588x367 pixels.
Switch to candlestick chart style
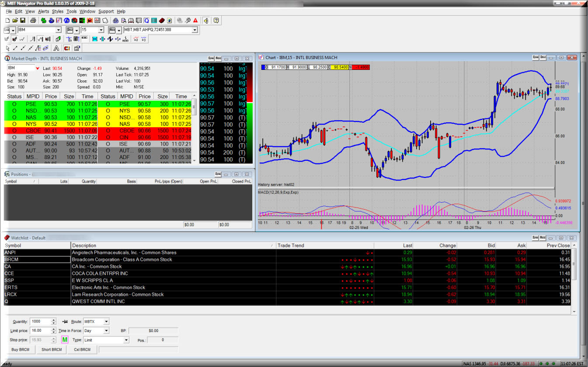click(15, 39)
